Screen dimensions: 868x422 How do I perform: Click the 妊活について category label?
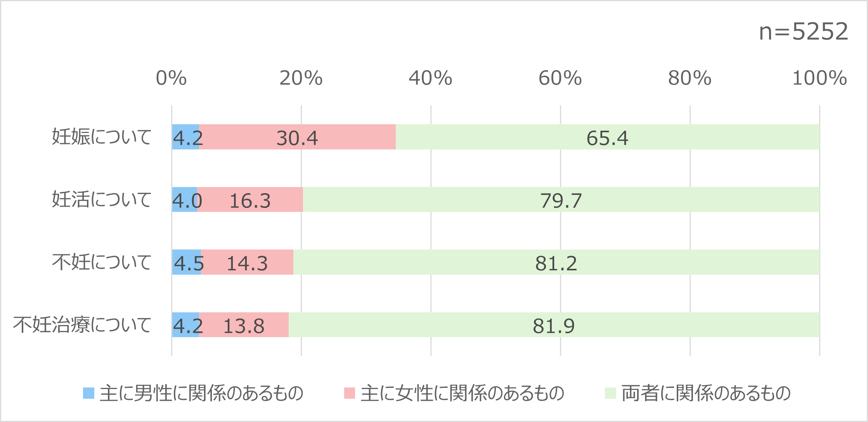tap(102, 200)
